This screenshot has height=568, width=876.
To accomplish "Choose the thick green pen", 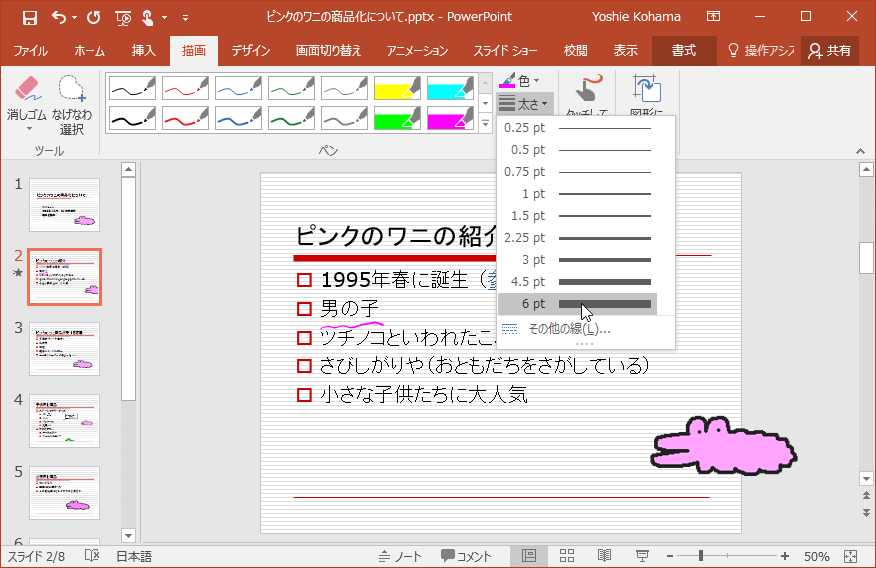I will point(292,118).
